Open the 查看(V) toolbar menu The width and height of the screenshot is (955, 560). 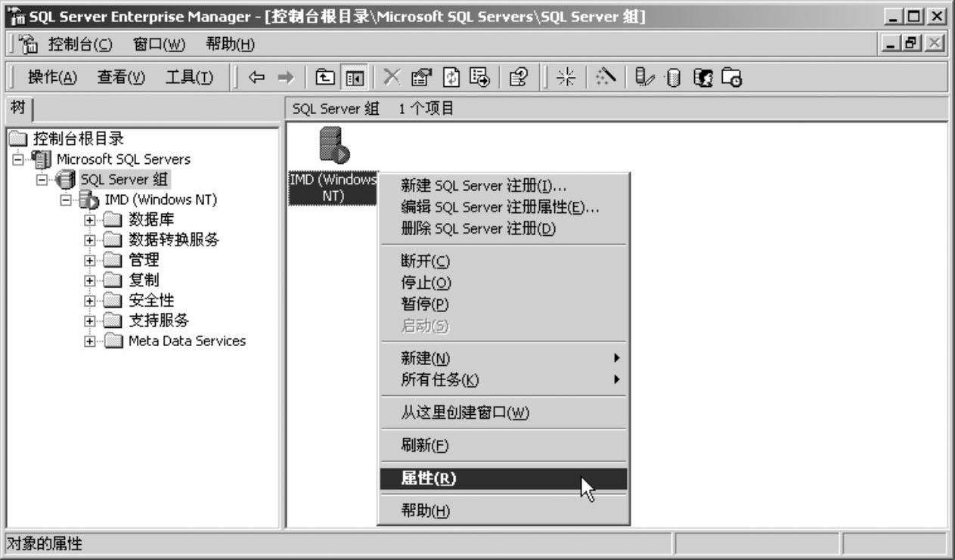pyautogui.click(x=121, y=77)
